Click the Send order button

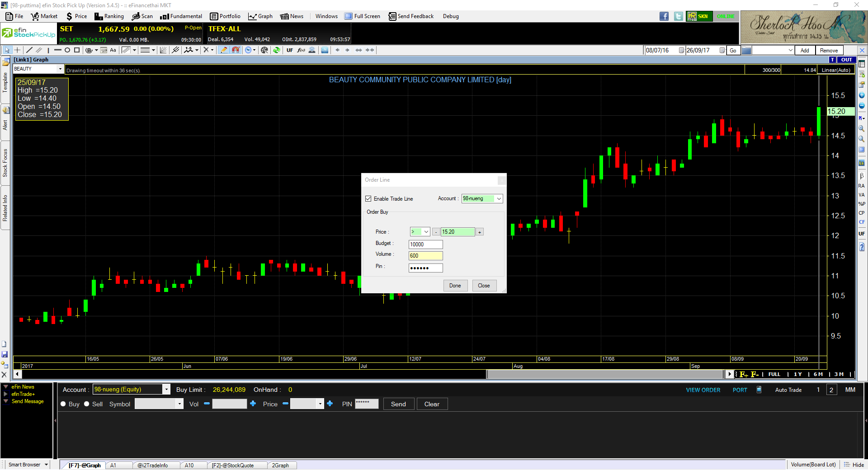(398, 404)
